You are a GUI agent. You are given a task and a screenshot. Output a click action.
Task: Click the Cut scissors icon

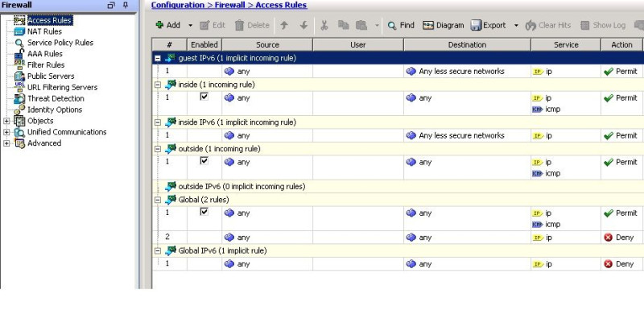(324, 25)
